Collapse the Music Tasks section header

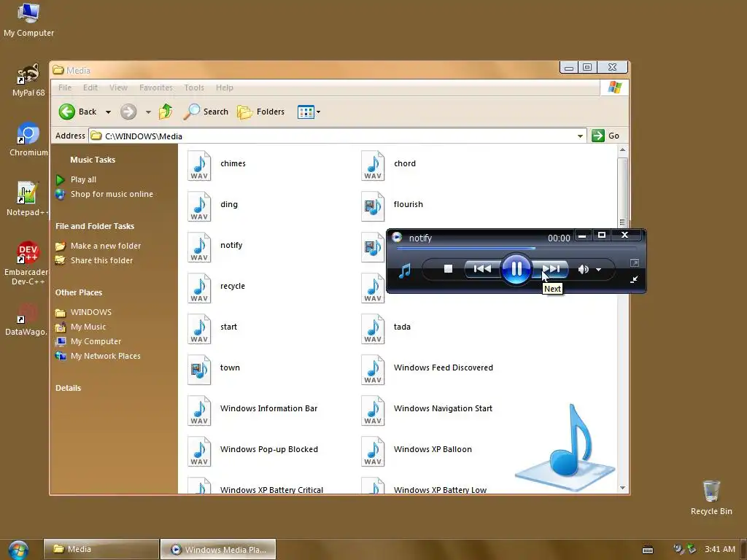[93, 160]
